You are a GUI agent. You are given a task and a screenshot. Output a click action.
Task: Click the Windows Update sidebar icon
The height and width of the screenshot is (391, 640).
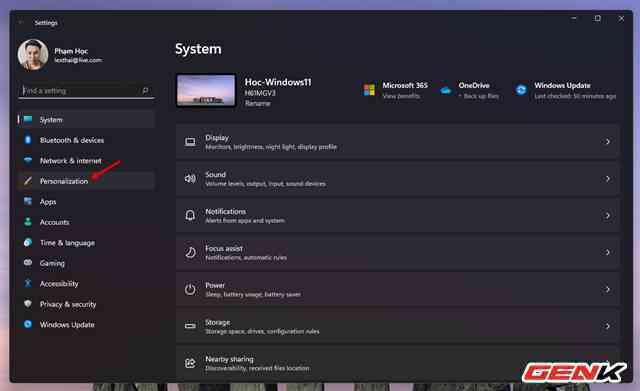click(x=28, y=324)
